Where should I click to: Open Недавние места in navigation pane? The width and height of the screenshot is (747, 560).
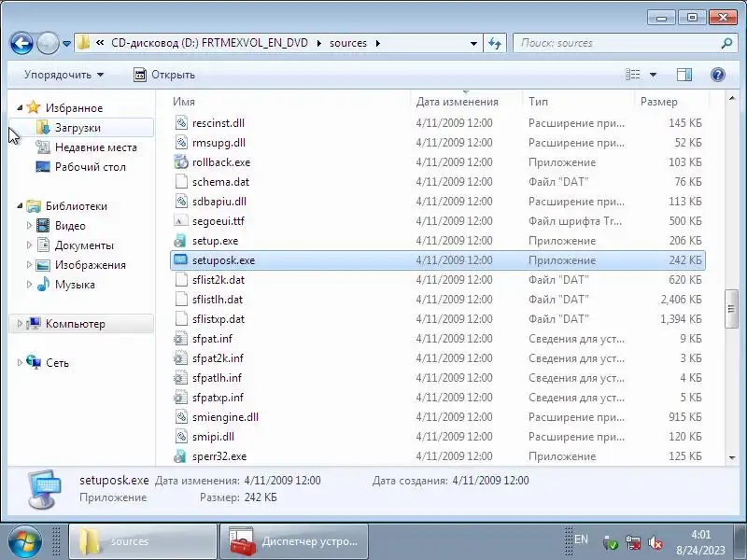[x=96, y=147]
